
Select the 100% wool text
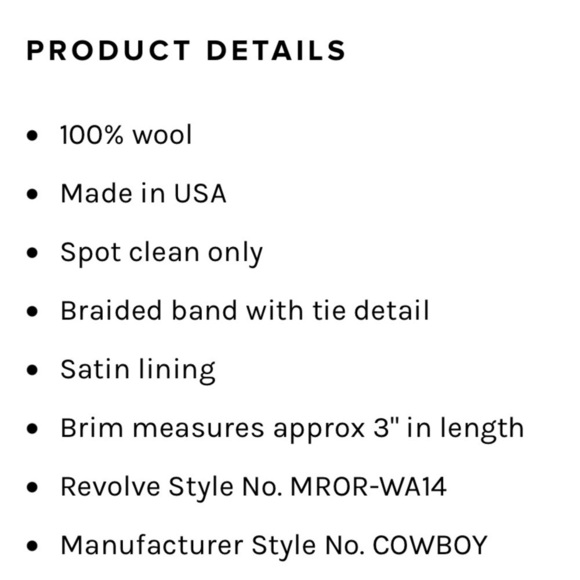(126, 135)
